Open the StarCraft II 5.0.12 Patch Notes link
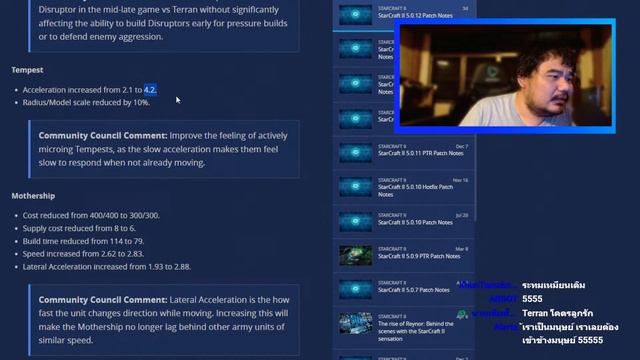 click(415, 16)
